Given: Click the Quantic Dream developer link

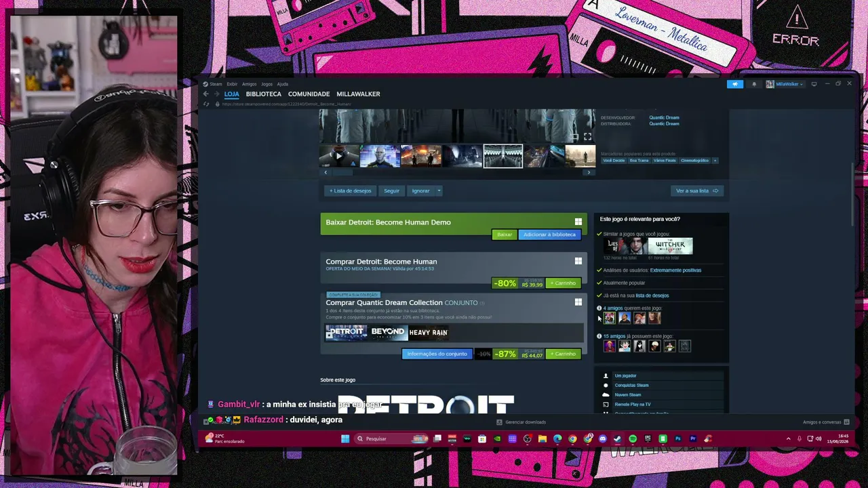Looking at the screenshot, I should coord(664,117).
